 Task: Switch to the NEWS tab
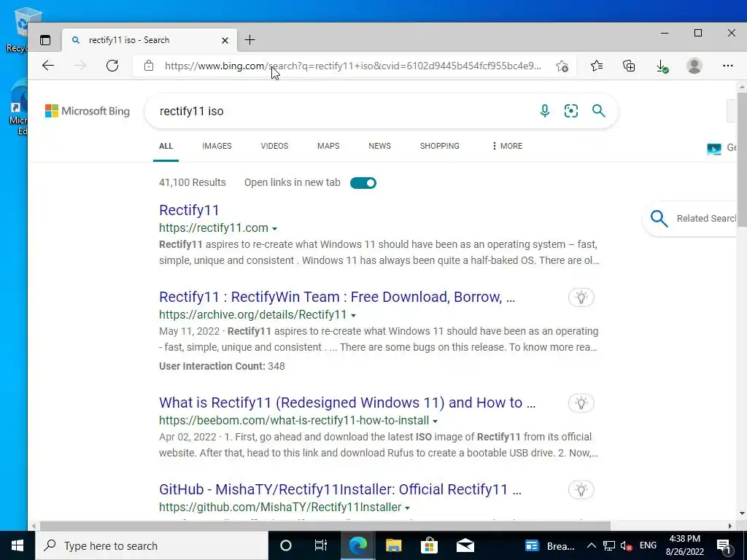[x=379, y=146]
